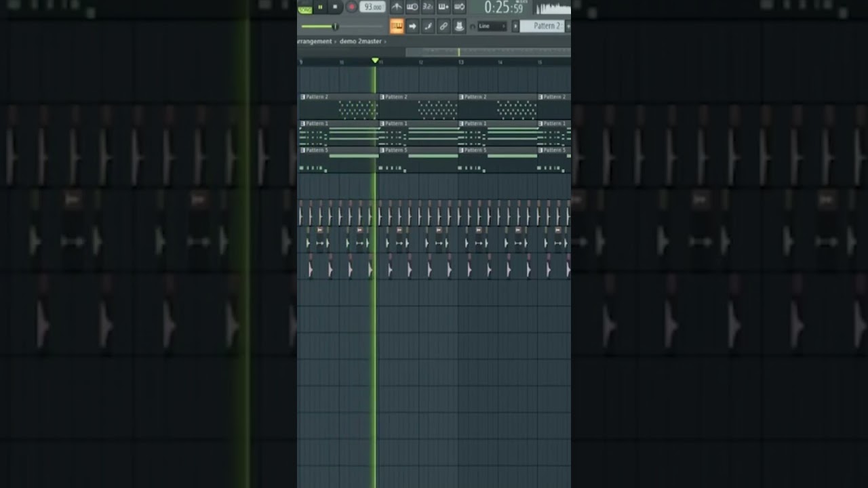Click the green playhead marker on timeline
The width and height of the screenshot is (868, 488).
[375, 61]
